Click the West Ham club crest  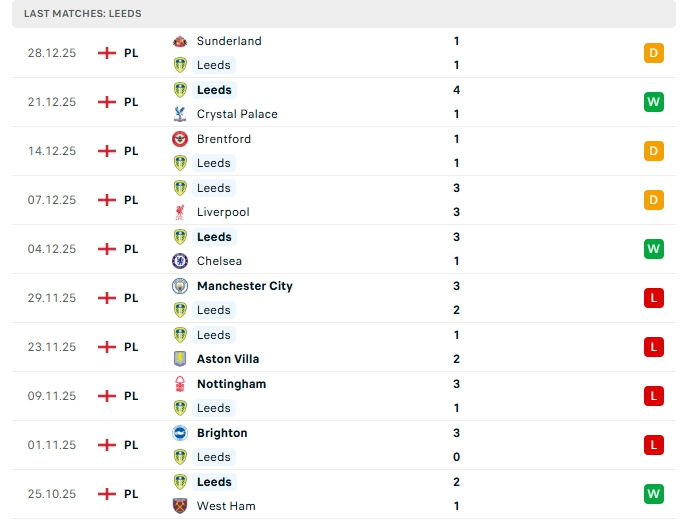tap(180, 506)
